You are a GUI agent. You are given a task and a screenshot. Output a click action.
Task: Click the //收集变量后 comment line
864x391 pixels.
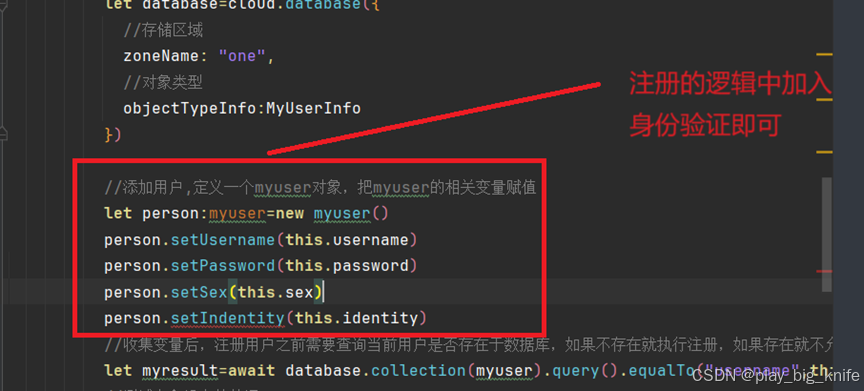(x=467, y=345)
